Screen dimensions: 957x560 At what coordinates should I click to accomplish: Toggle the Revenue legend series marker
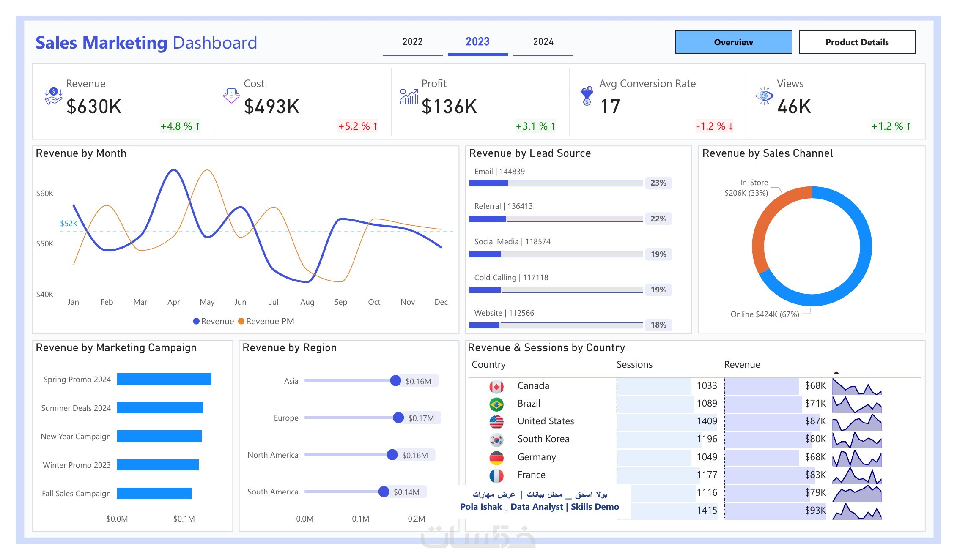click(196, 321)
